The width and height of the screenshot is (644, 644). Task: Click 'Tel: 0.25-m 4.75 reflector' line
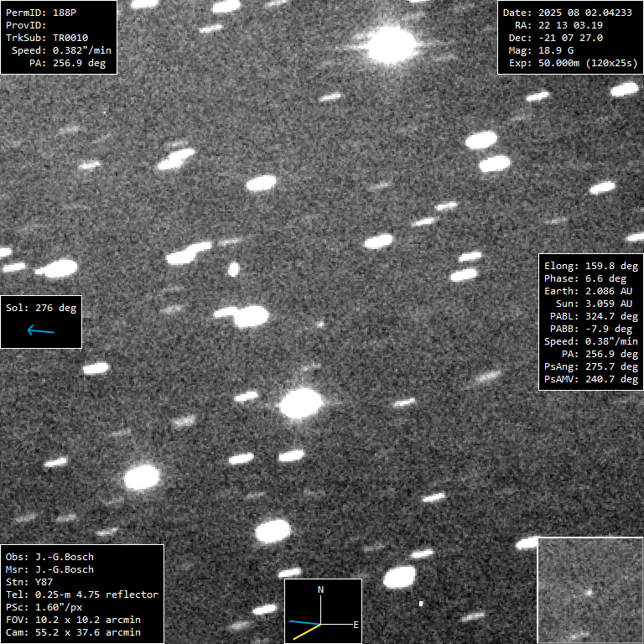coord(82,595)
